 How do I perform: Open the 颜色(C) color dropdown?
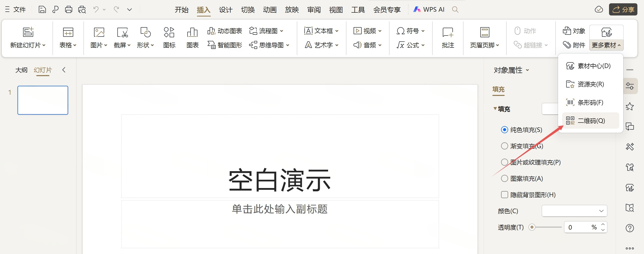pyautogui.click(x=574, y=211)
